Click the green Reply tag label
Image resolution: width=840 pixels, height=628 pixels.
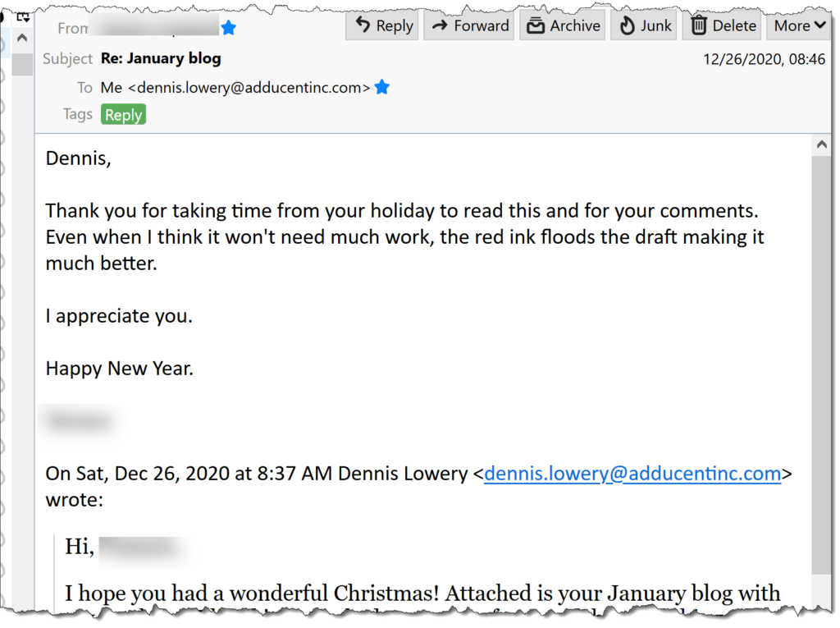click(123, 115)
